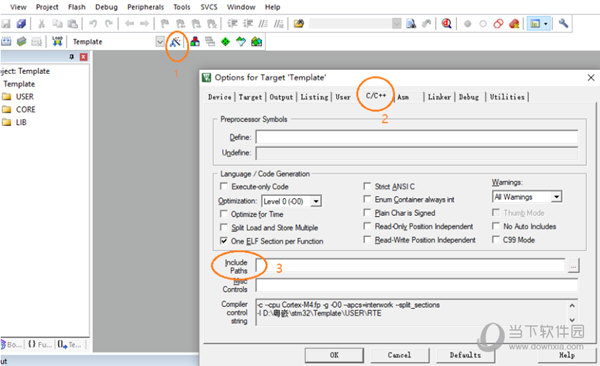Check Enum Container always int

(367, 199)
